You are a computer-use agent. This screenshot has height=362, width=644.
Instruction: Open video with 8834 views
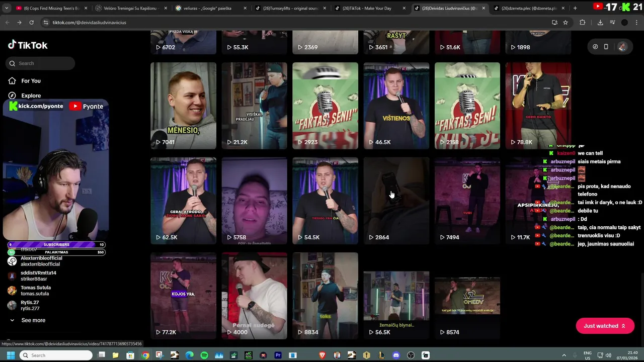[x=325, y=296]
